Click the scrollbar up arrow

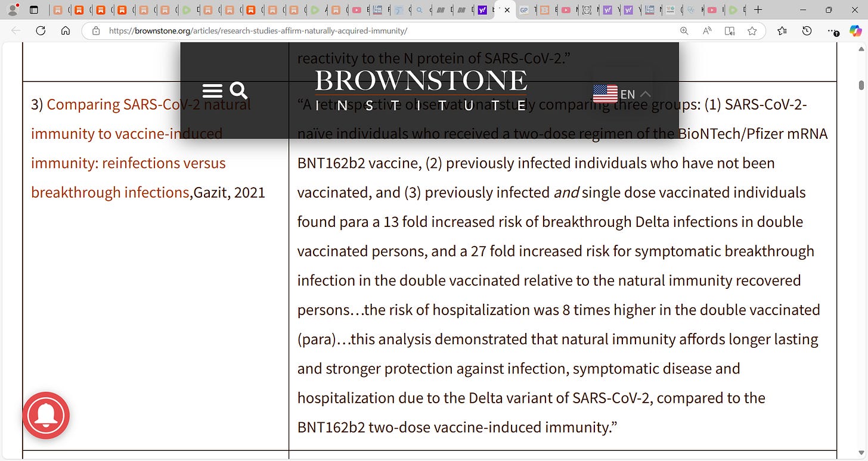pos(861,49)
